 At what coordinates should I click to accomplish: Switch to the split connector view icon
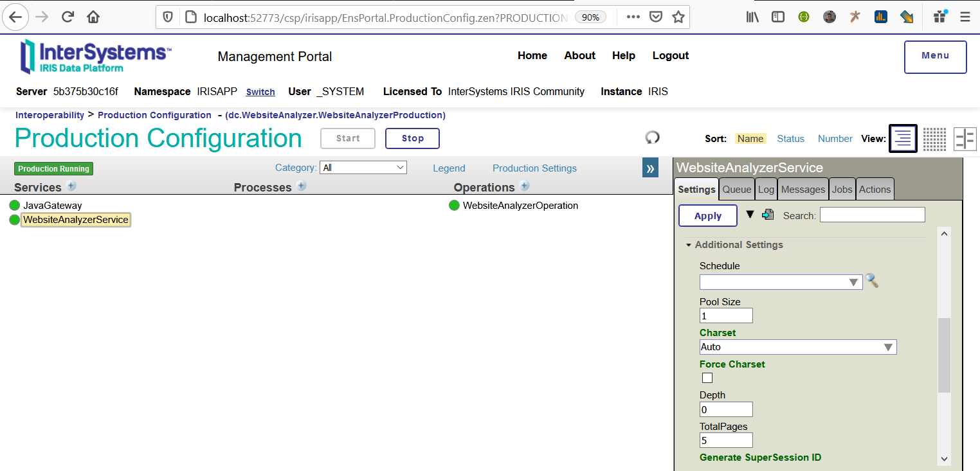coord(965,138)
